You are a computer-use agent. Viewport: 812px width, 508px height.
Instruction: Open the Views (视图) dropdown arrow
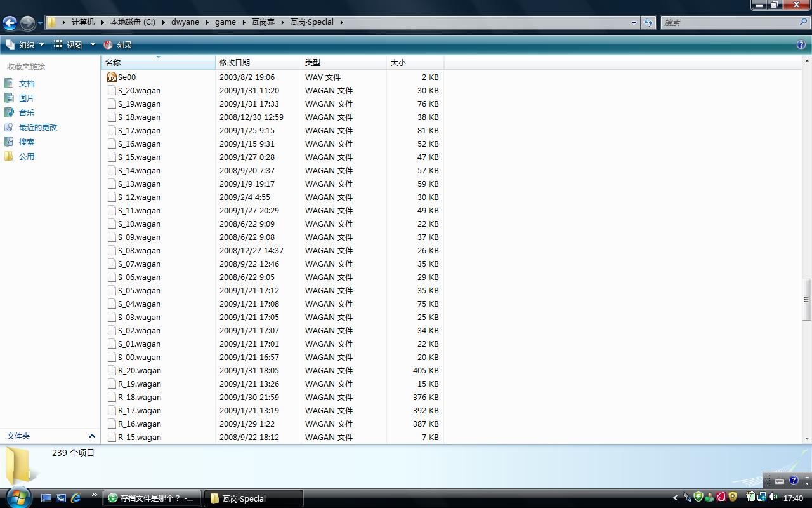pyautogui.click(x=93, y=44)
